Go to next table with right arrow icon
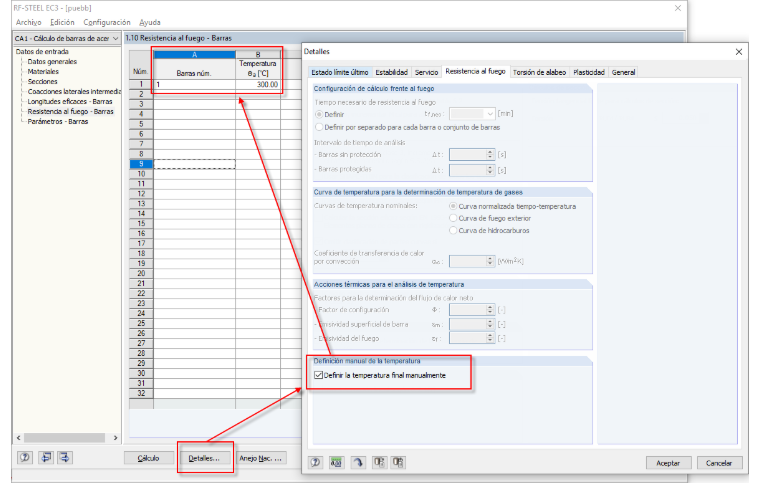 point(65,457)
